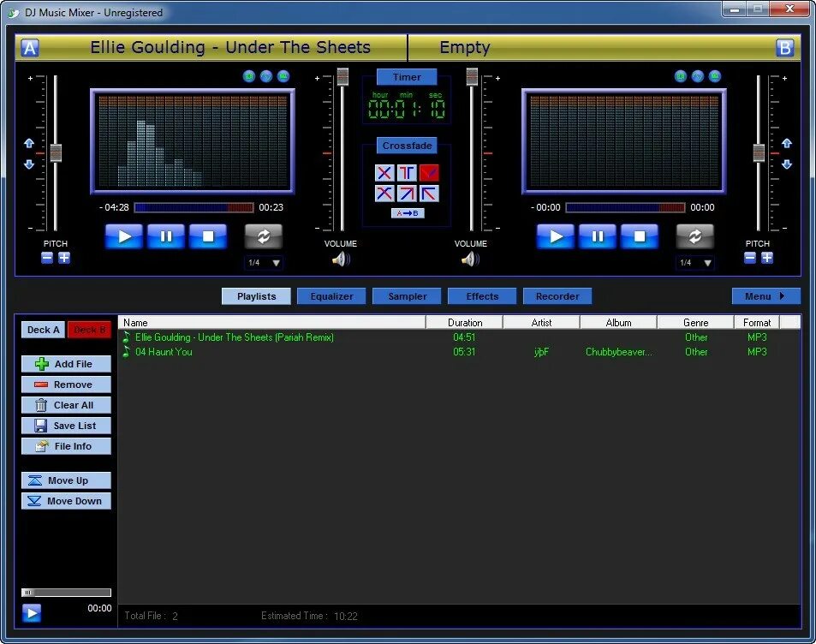Toggle loop on Deck B
The width and height of the screenshot is (816, 644).
click(x=694, y=237)
